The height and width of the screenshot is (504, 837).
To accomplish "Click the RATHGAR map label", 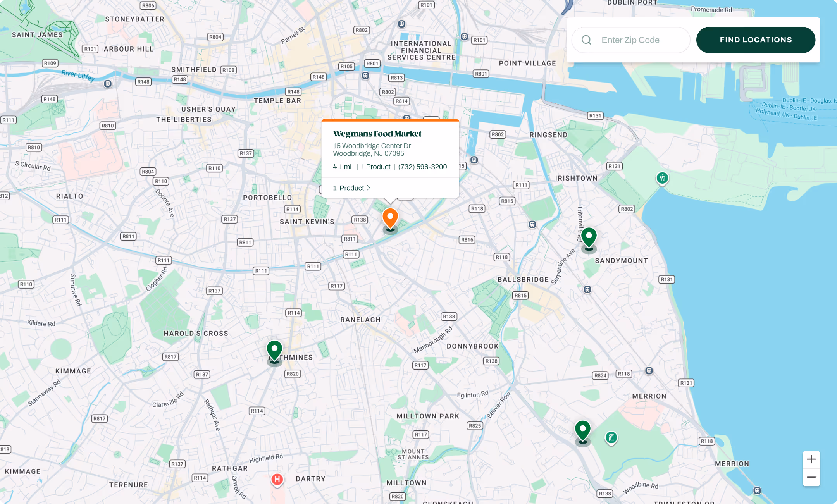I will pos(230,468).
